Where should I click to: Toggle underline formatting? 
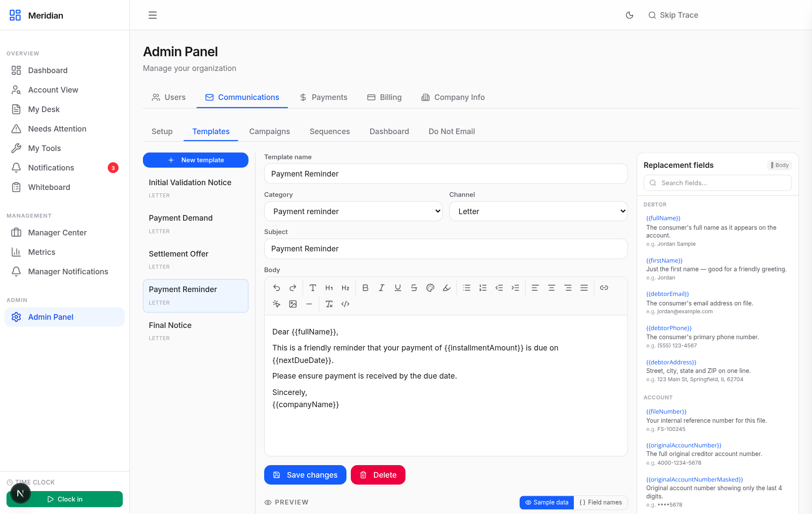pos(398,288)
